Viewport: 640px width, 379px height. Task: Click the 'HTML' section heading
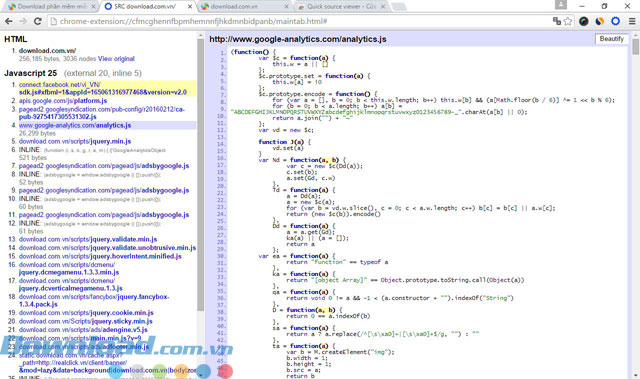click(16, 39)
